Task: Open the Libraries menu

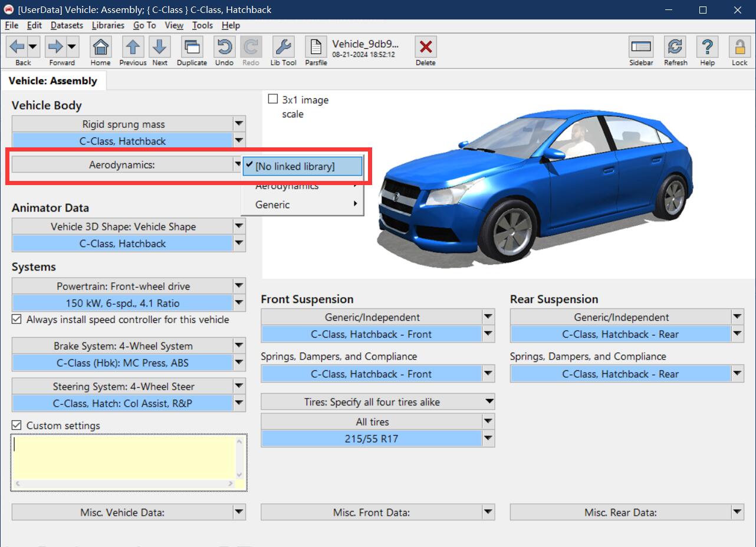Action: (x=108, y=25)
